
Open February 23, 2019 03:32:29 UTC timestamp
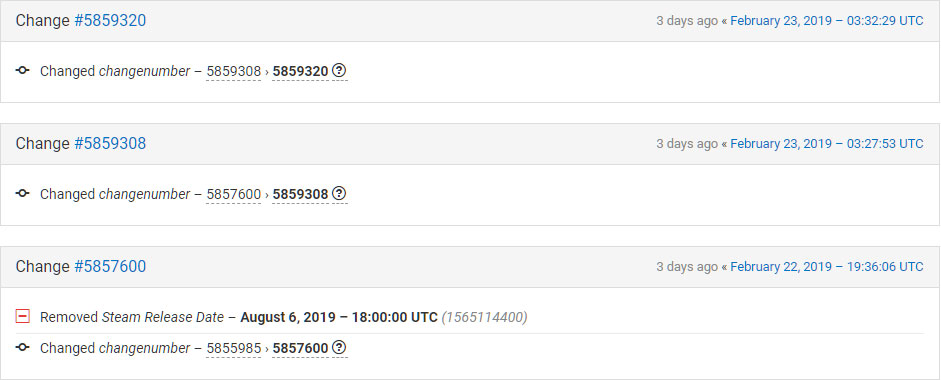click(826, 20)
